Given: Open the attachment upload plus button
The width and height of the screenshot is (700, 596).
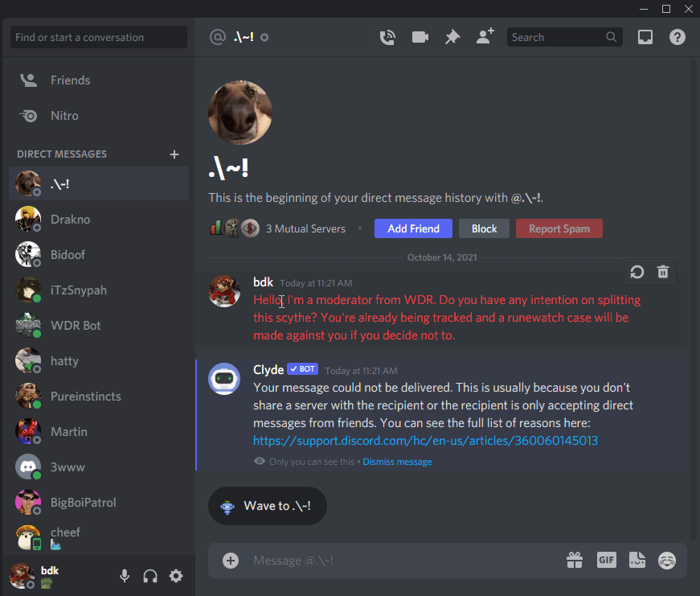Looking at the screenshot, I should point(231,561).
